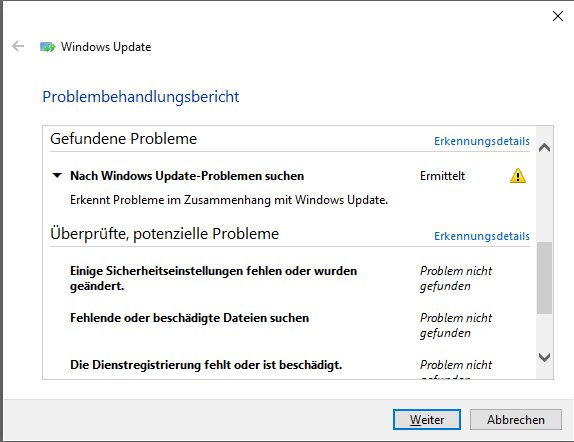The width and height of the screenshot is (574, 442).
Task: Click the Windows Update icon in the header
Action: pos(48,47)
